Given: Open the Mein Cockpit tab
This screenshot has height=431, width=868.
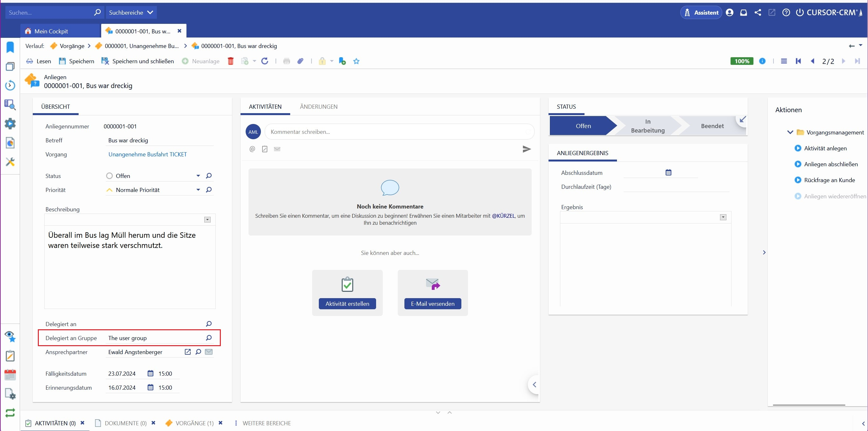Looking at the screenshot, I should [51, 31].
